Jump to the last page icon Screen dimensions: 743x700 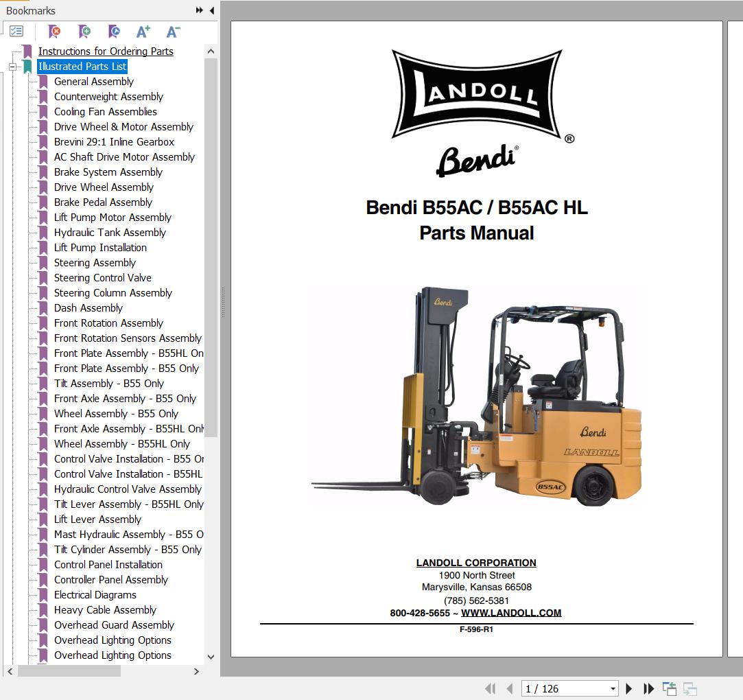tap(648, 688)
